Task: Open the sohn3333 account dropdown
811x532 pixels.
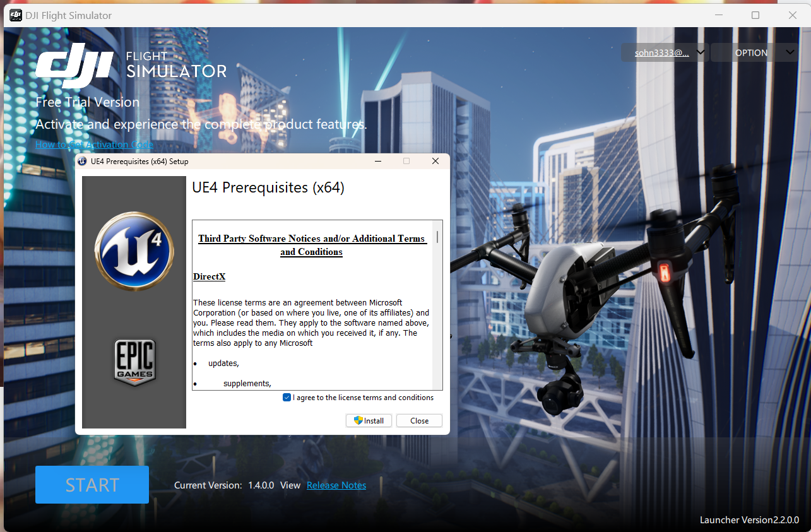Action: [665, 53]
